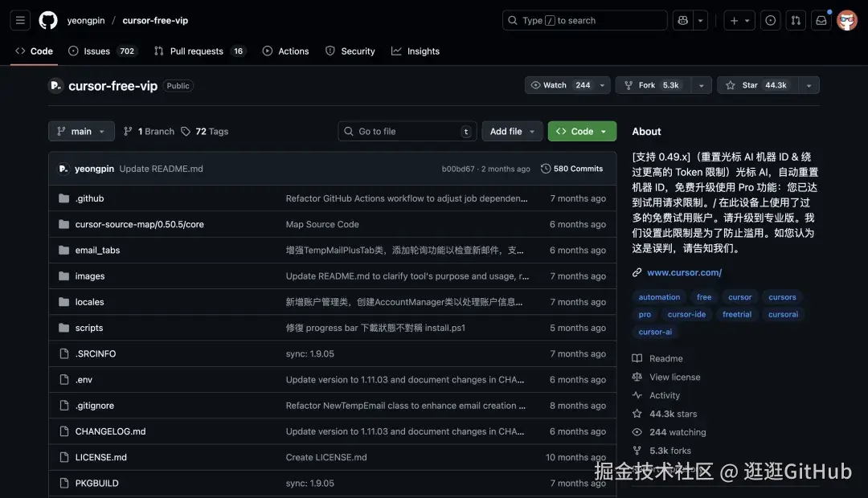868x498 pixels.
Task: Click the Activity pulse icon in sidebar
Action: (x=637, y=395)
